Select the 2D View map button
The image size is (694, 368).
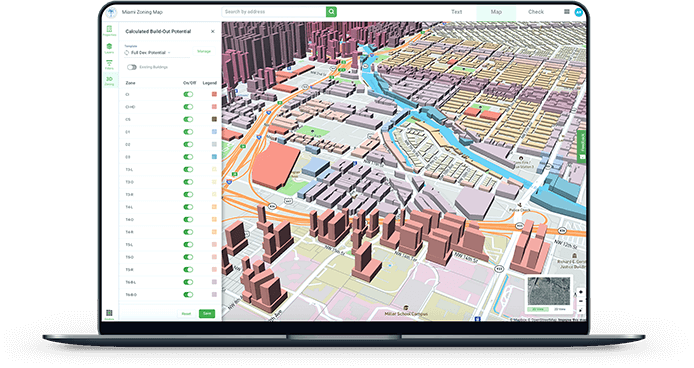[560, 309]
